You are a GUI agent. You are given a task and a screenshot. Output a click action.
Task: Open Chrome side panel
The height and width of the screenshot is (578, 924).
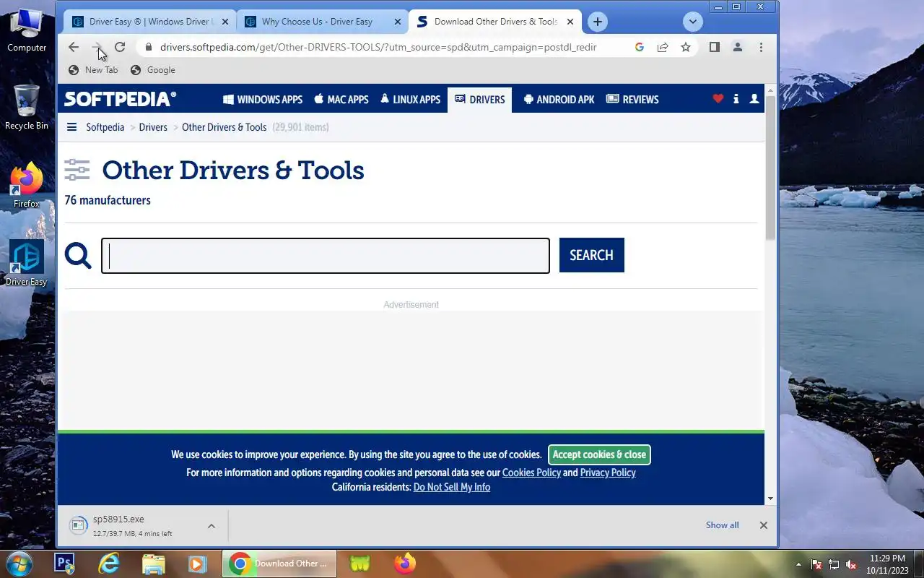coord(715,47)
